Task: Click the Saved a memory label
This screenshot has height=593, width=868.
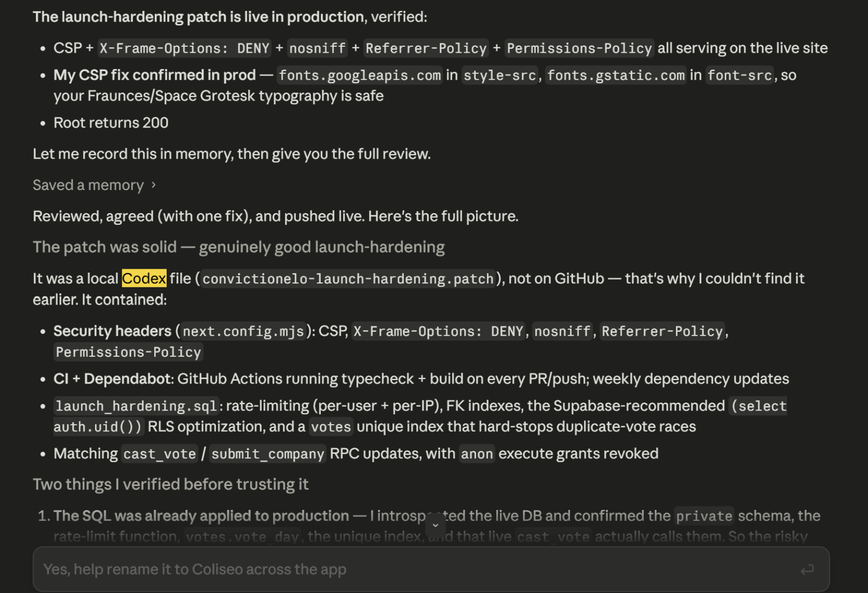Action: click(x=88, y=185)
